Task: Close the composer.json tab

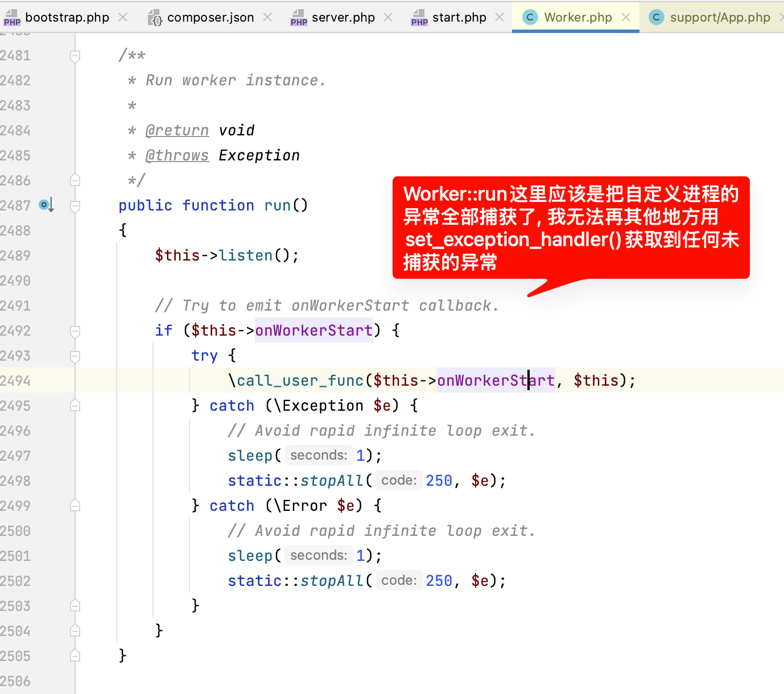Action: [267, 18]
